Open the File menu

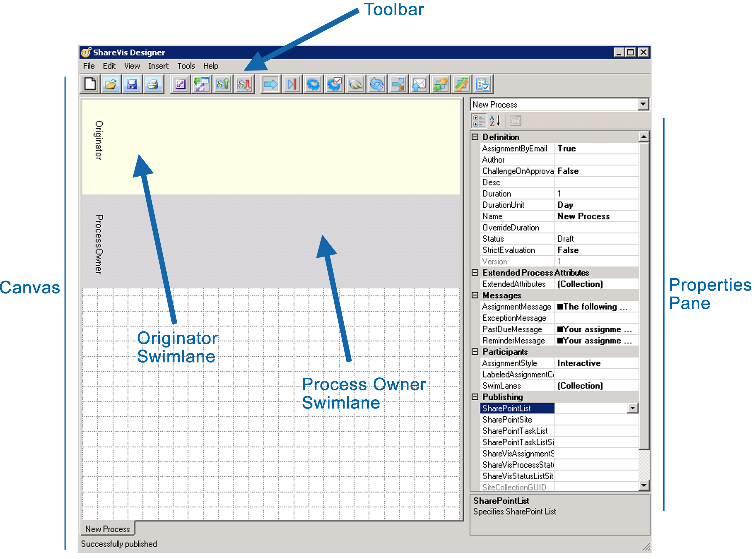(89, 66)
